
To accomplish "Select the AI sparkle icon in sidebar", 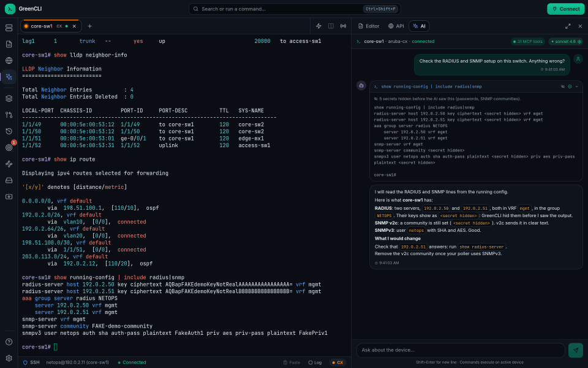I will 9,77.
